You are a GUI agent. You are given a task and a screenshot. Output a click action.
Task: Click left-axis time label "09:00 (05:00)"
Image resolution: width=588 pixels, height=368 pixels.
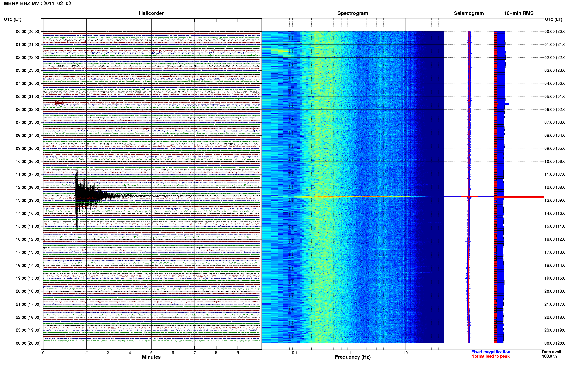[x=28, y=148]
